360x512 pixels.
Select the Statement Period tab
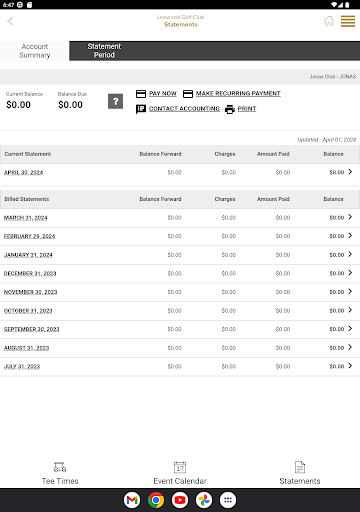tap(104, 51)
